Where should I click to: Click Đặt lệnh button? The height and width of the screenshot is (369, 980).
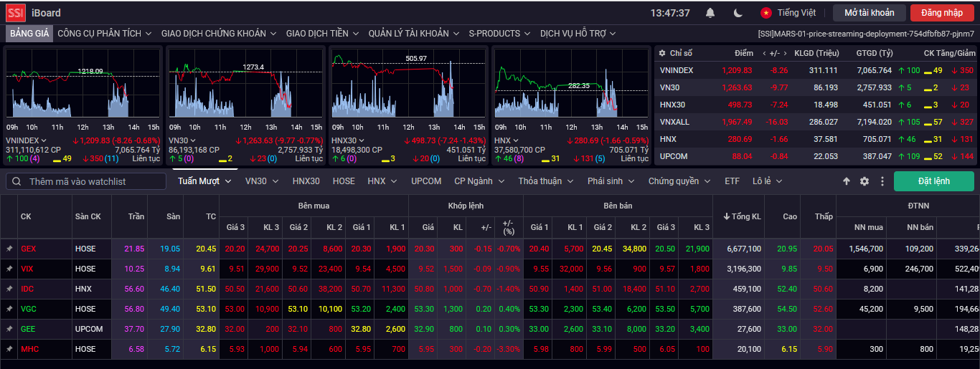[934, 181]
